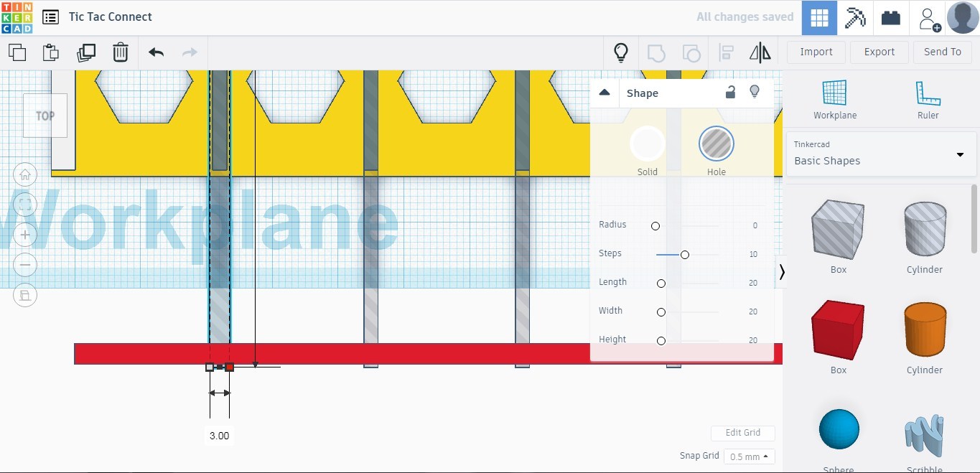Screen dimensions: 980x473
Task: Click the Send To button
Action: pyautogui.click(x=942, y=52)
